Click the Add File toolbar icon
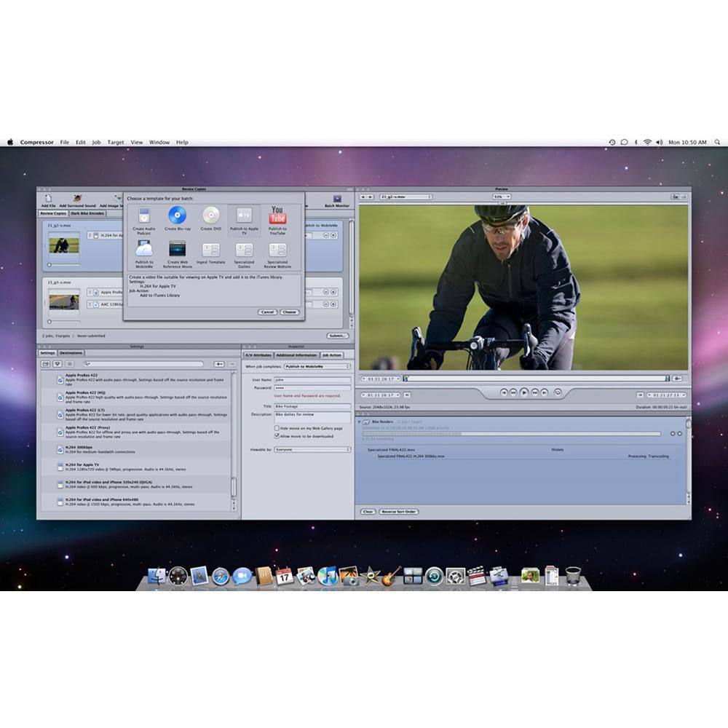Image resolution: width=728 pixels, height=728 pixels. pos(47,199)
